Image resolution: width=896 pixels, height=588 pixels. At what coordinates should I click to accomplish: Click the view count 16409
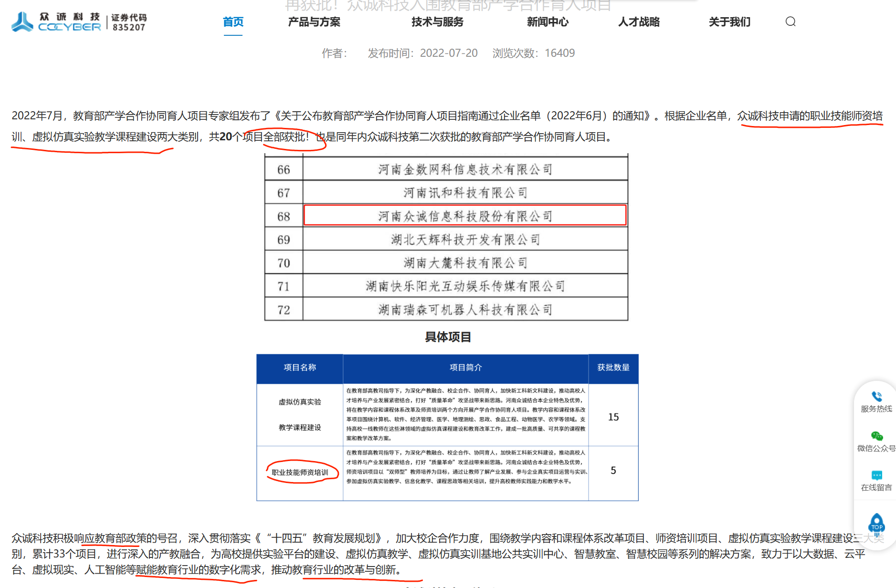560,53
